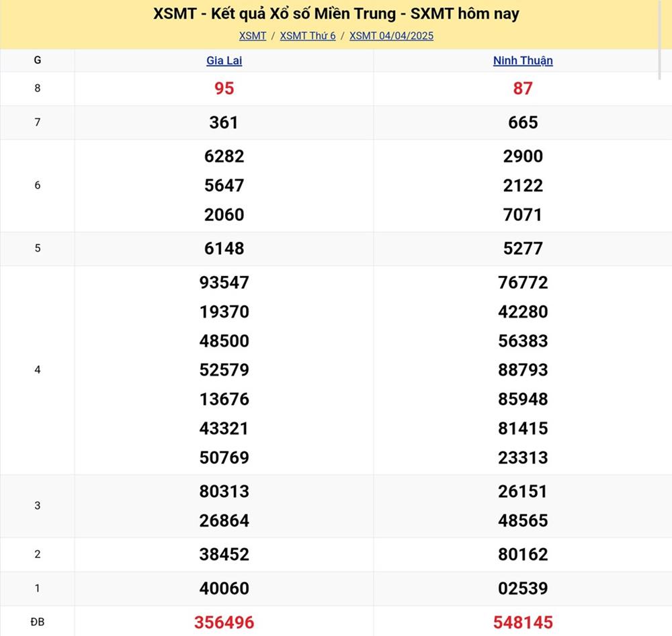Screen dimensions: 672x636
Task: Open the XSMT 04/04/2025 breadcrumb link
Action: click(391, 36)
